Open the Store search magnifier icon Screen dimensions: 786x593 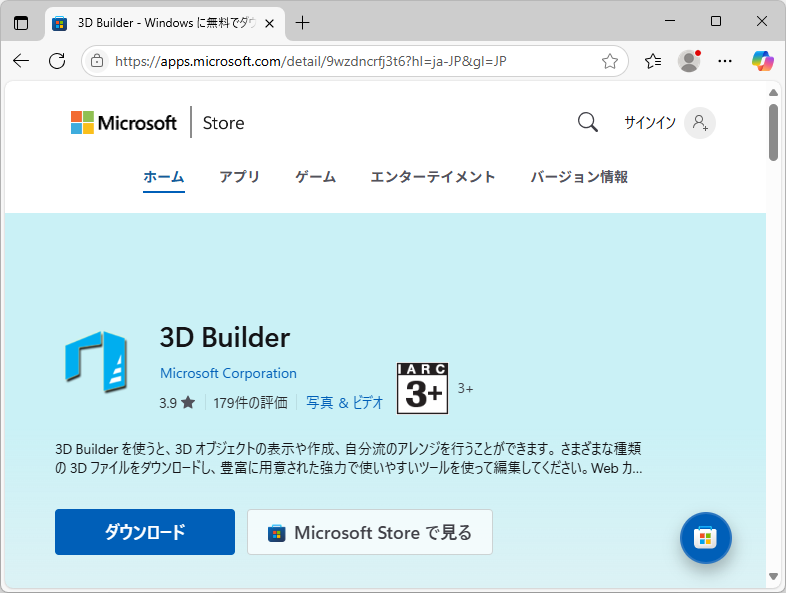[x=587, y=122]
